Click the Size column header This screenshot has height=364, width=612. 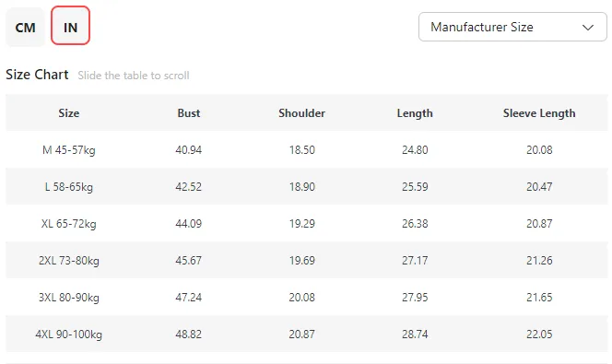click(69, 113)
